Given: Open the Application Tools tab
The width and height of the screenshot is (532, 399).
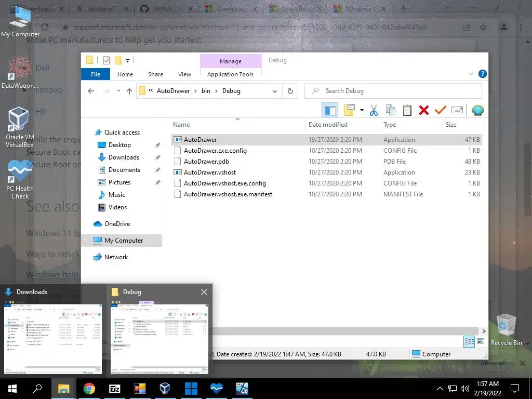Looking at the screenshot, I should click(230, 74).
